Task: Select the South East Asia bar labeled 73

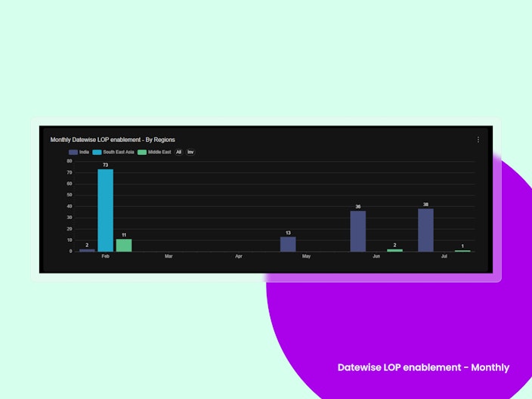Action: tap(106, 210)
